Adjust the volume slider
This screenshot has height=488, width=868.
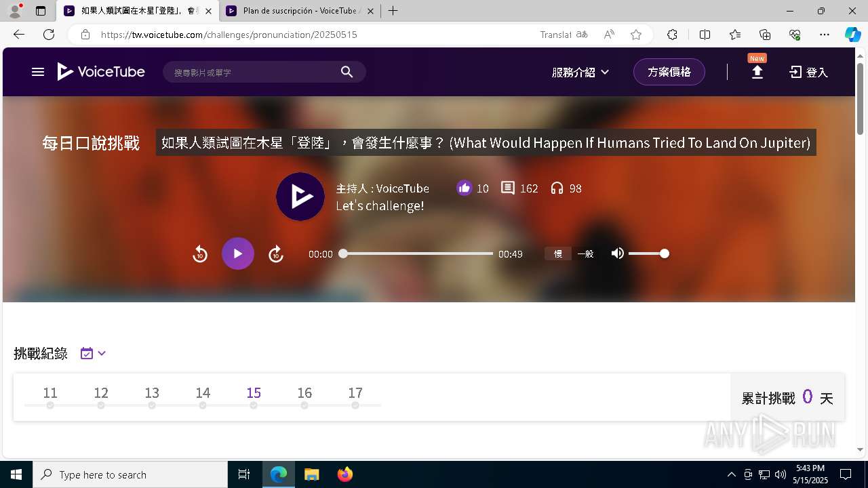648,253
